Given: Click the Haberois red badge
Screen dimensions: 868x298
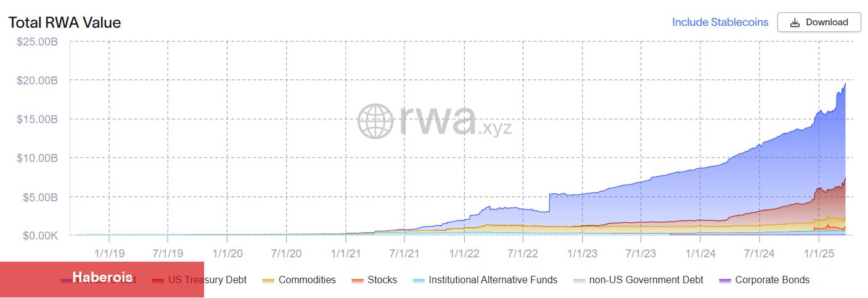Looking at the screenshot, I should (x=102, y=278).
